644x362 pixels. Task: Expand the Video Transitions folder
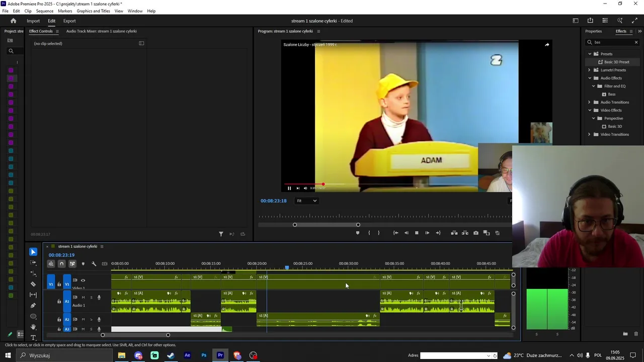[x=590, y=134]
